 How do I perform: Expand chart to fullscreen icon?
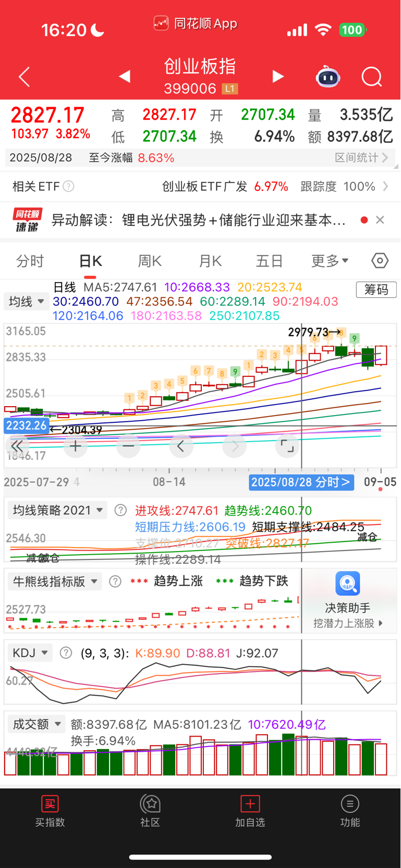point(287,446)
